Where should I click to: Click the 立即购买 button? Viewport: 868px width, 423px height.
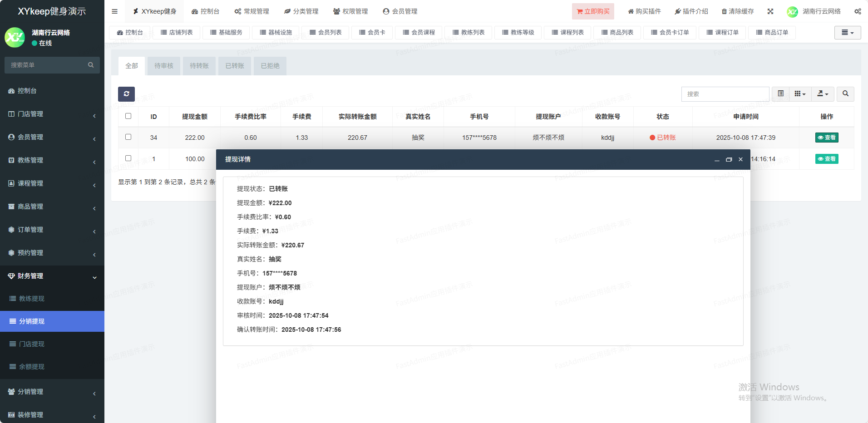[593, 11]
